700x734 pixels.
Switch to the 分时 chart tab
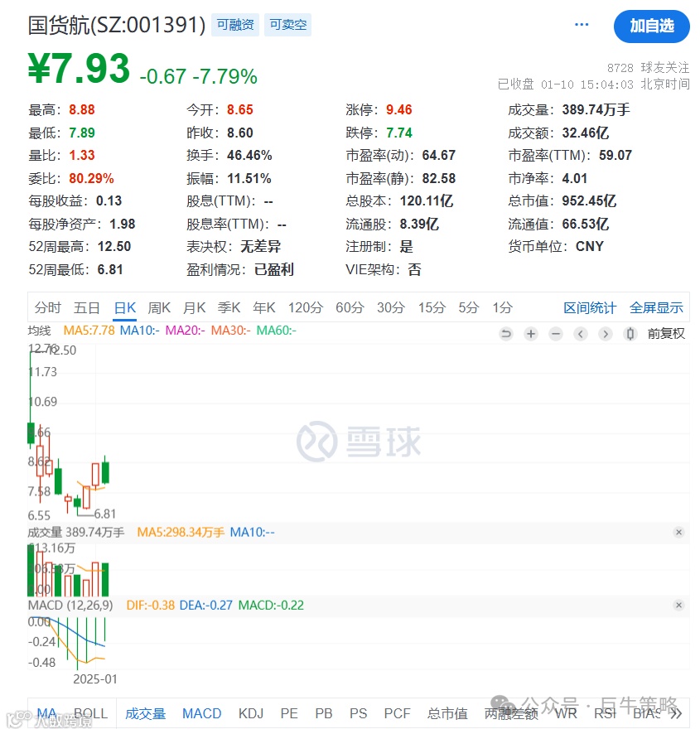tap(48, 307)
